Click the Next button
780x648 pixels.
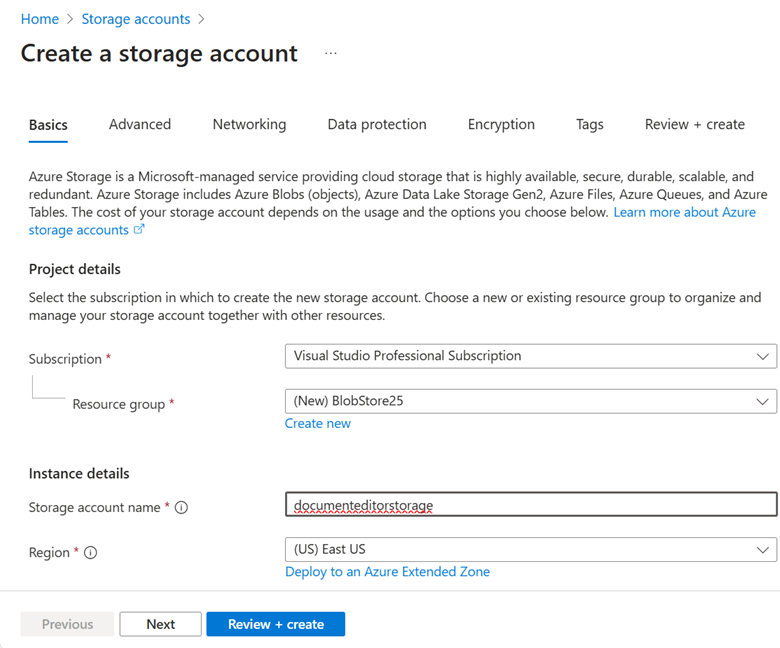160,624
